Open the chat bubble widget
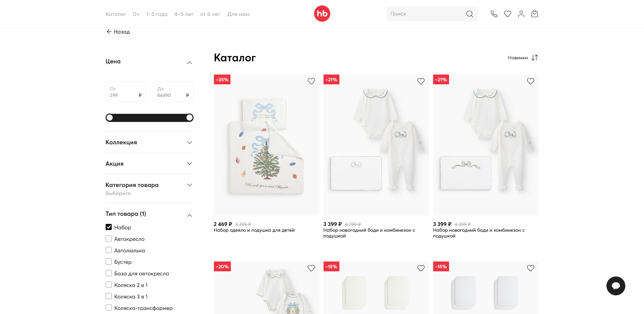This screenshot has width=644, height=314. click(x=616, y=286)
